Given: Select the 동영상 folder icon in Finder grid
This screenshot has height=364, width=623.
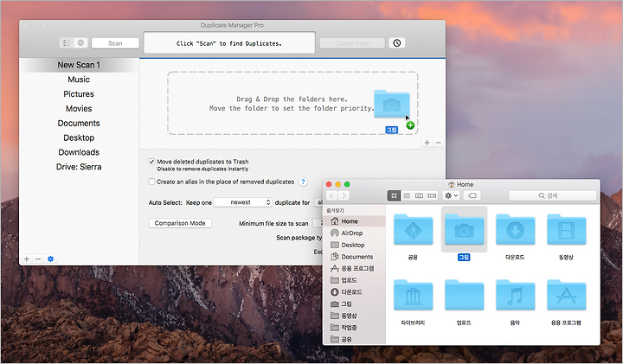Looking at the screenshot, I should pyautogui.click(x=566, y=230).
